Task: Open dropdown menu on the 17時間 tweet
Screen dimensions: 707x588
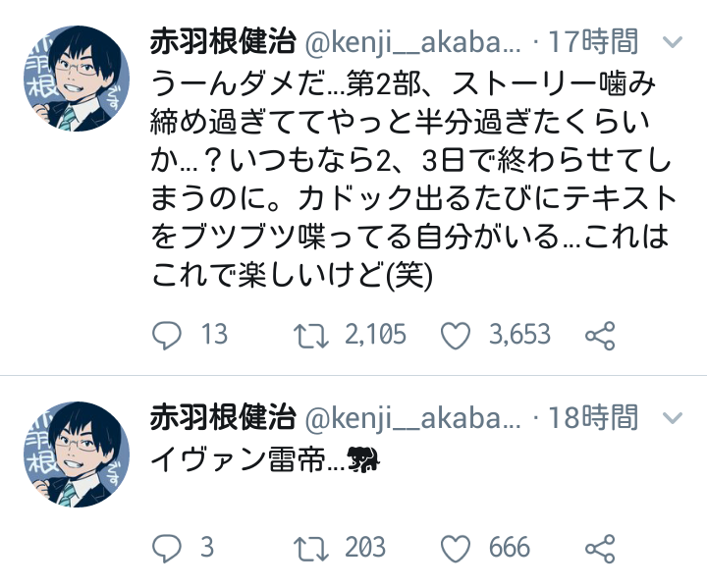Action: coord(672,44)
